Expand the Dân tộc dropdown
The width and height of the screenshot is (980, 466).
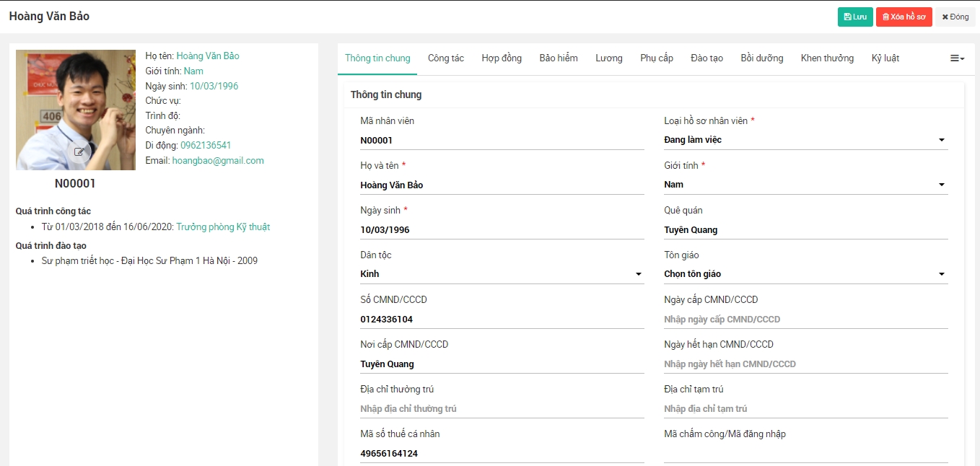click(x=502, y=274)
